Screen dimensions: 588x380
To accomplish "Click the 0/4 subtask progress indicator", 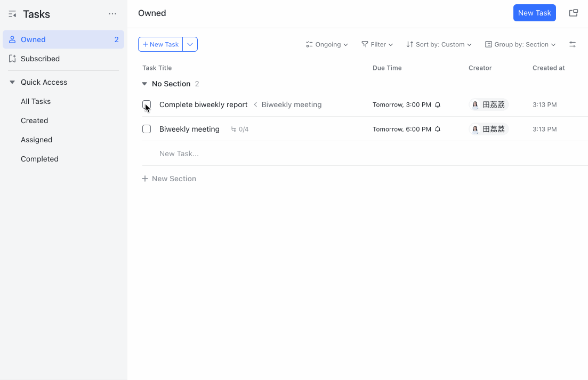I will point(240,129).
